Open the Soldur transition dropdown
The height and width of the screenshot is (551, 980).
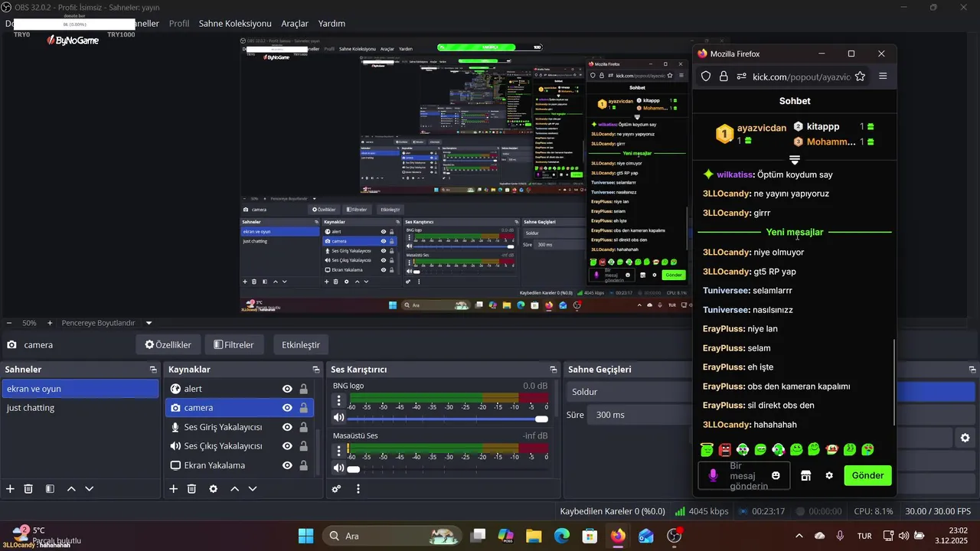point(628,392)
